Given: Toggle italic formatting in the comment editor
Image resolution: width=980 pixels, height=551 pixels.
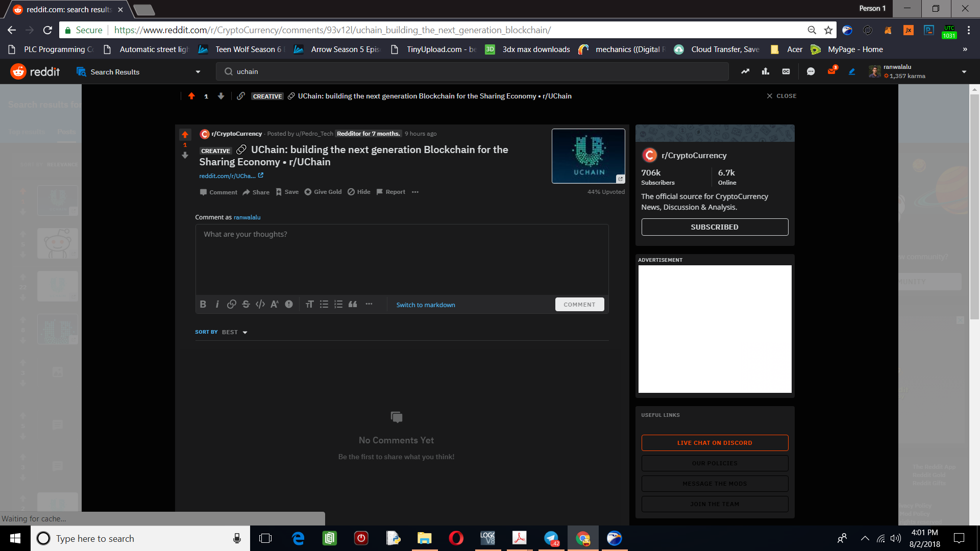Looking at the screenshot, I should click(x=217, y=305).
